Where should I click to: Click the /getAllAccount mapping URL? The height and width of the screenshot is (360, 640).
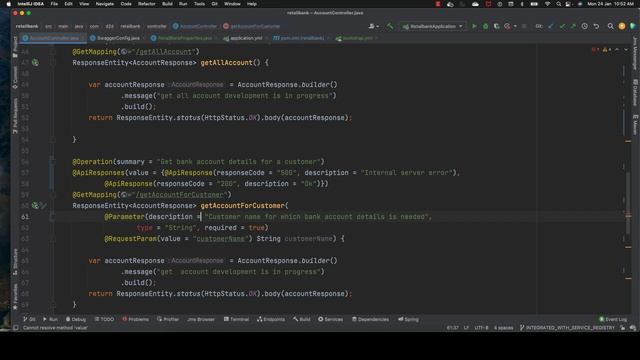tap(164, 52)
